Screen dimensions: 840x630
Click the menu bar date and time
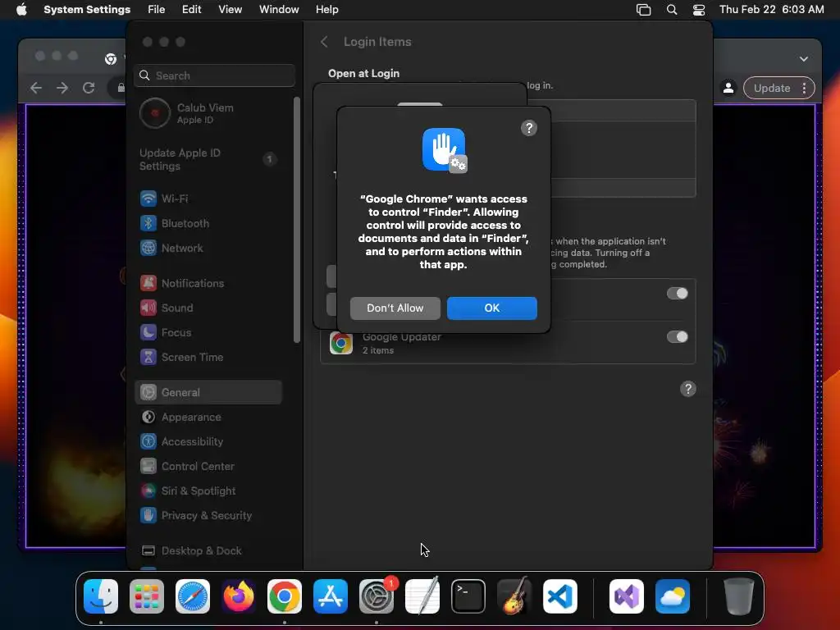[771, 10]
